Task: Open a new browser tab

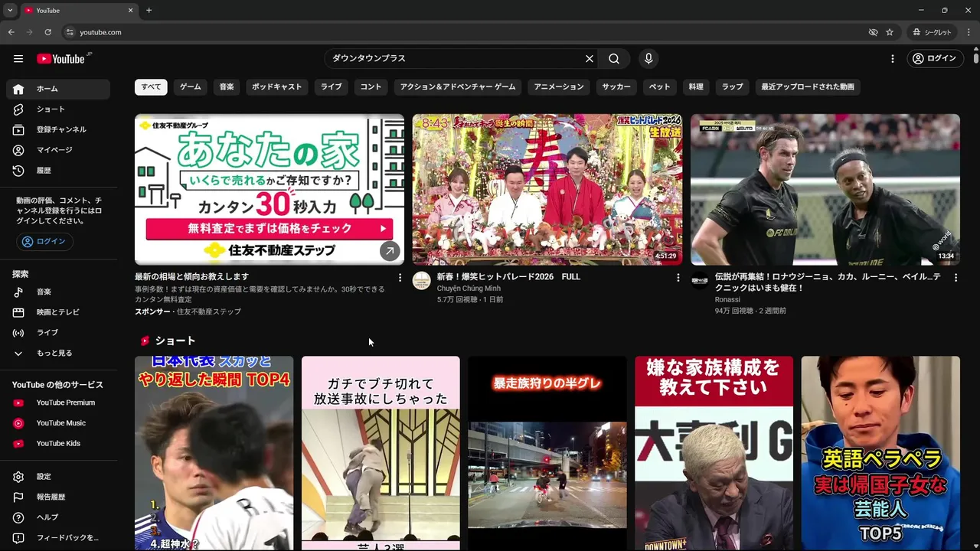Action: (x=149, y=11)
